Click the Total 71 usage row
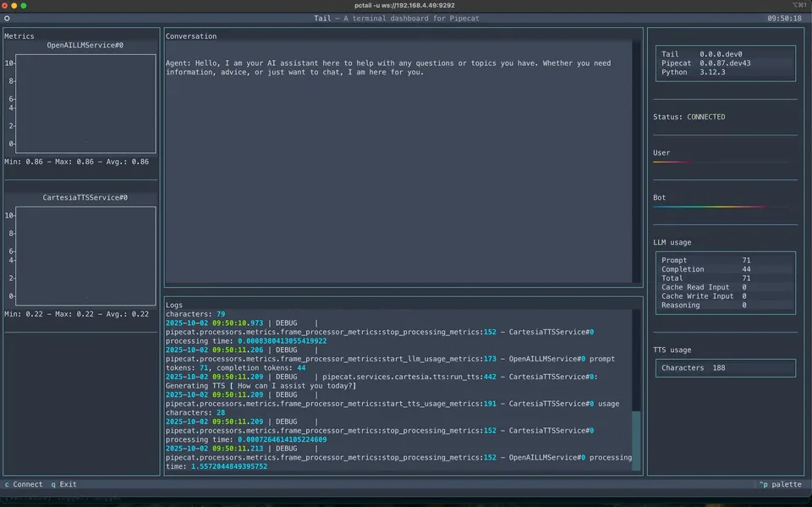The height and width of the screenshot is (507, 812). pos(726,278)
